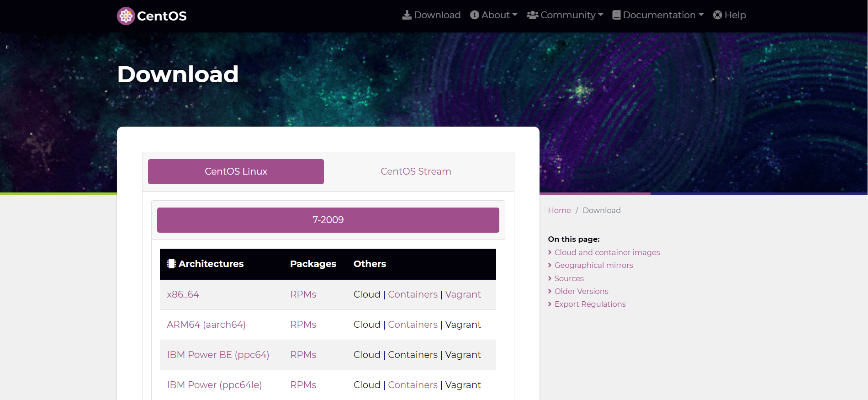Click the Packages column header
Screen dimensions: 868x400
313,264
